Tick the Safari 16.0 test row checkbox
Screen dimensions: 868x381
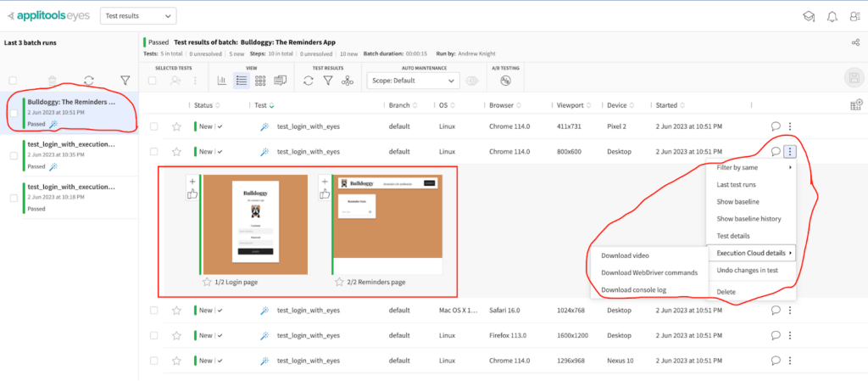[153, 311]
